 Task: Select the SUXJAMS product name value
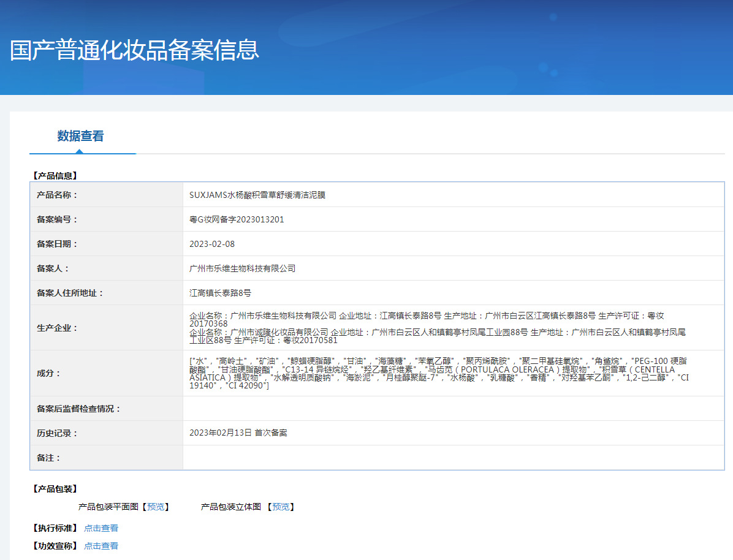(257, 195)
